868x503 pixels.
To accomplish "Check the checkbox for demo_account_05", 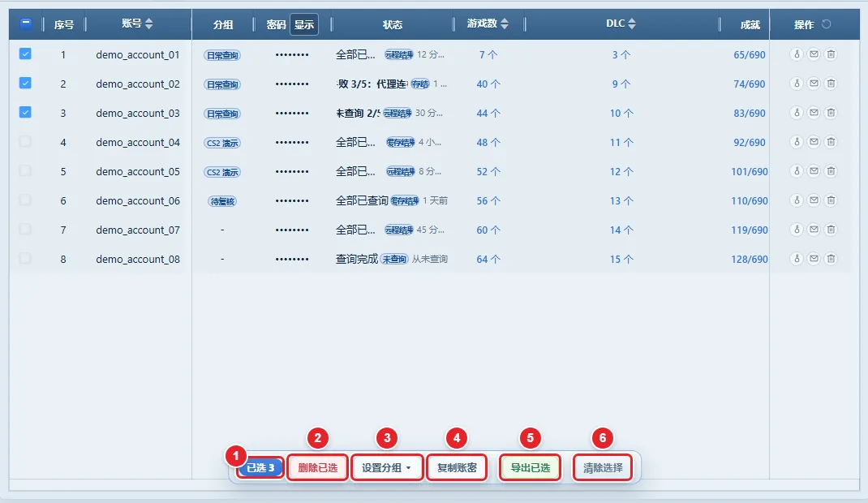I will (x=25, y=171).
